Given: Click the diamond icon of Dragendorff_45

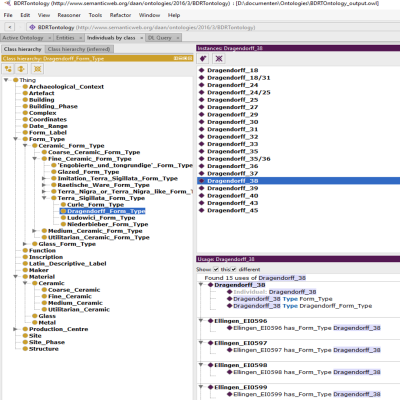Looking at the screenshot, I should [202, 210].
